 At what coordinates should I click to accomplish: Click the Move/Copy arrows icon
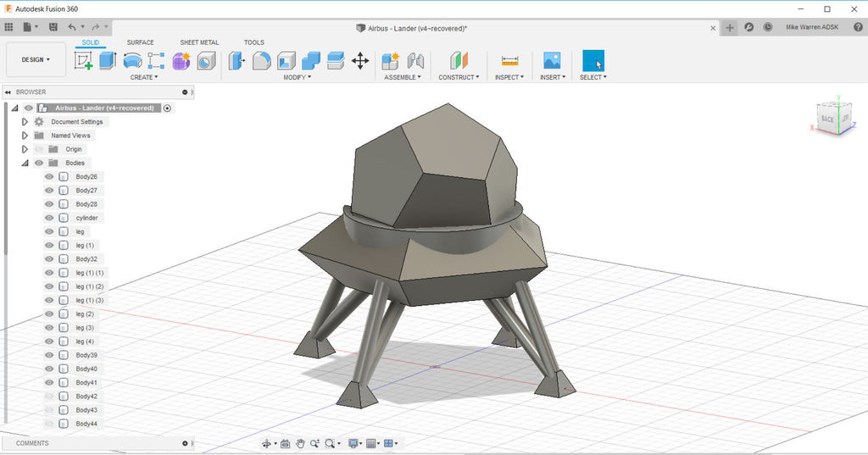pos(360,60)
